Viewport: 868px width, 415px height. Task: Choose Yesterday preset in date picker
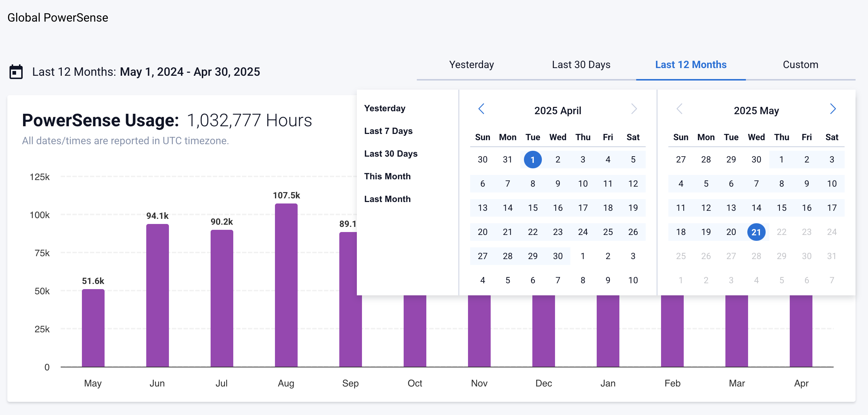[x=385, y=108]
